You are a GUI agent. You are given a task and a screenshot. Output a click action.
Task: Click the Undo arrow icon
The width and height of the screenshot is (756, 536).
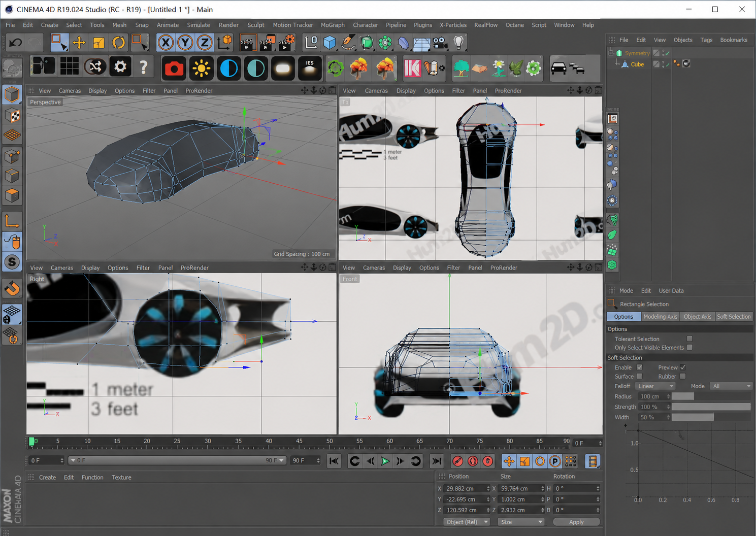pyautogui.click(x=15, y=43)
